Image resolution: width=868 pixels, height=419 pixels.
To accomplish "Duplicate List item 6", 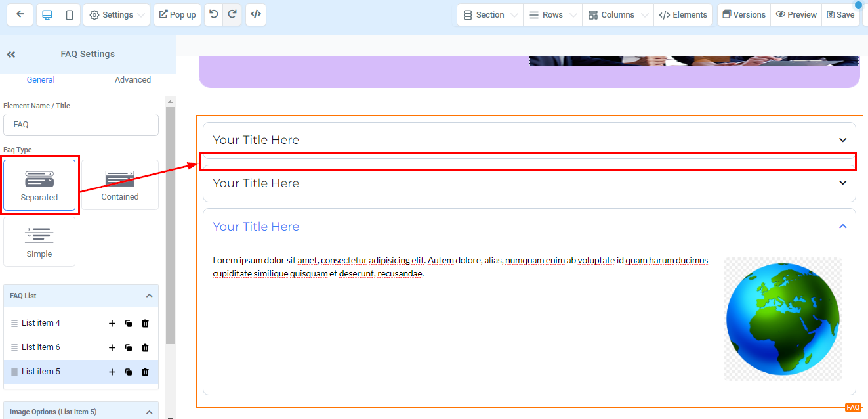I will [x=129, y=347].
